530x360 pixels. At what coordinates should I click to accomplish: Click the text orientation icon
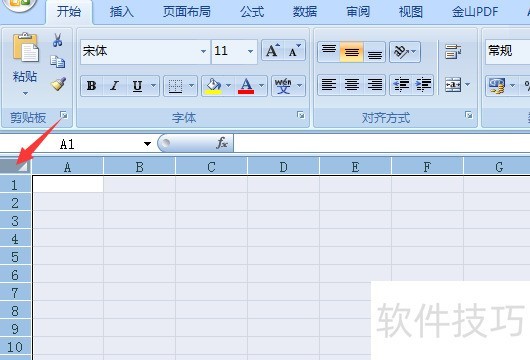pos(401,52)
